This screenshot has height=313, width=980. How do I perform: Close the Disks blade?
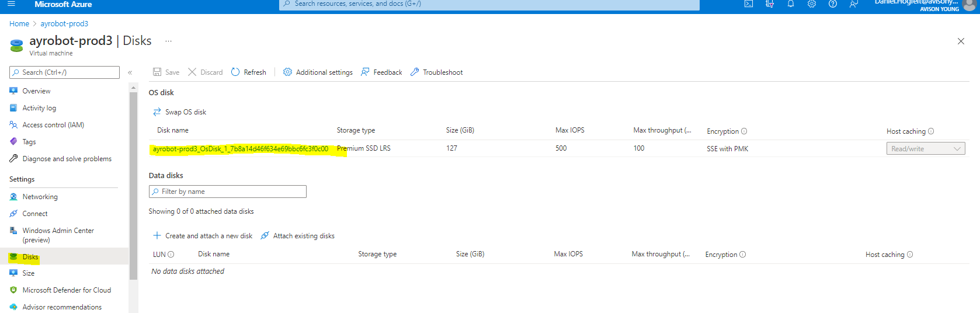tap(961, 41)
